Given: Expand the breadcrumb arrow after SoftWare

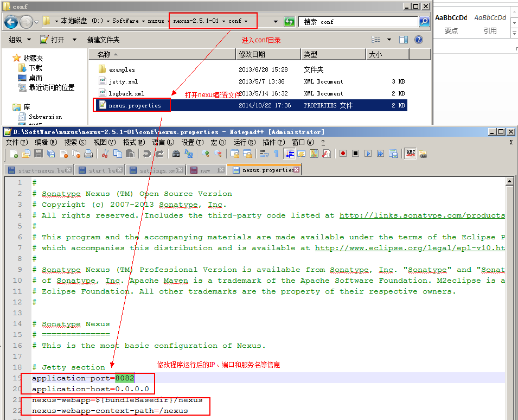Looking at the screenshot, I should [143, 21].
